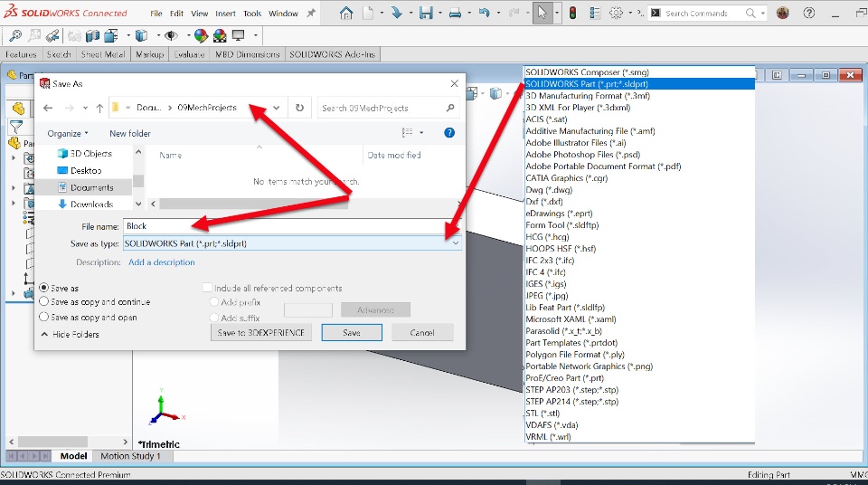Click the Zoom to Fit magnifier icon
This screenshot has width=868, height=485.
(15, 36)
